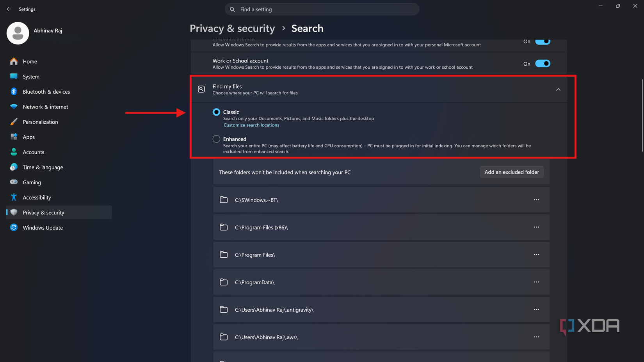Click folder icon for C:\ProgramData\
The image size is (644, 362).
click(x=224, y=282)
